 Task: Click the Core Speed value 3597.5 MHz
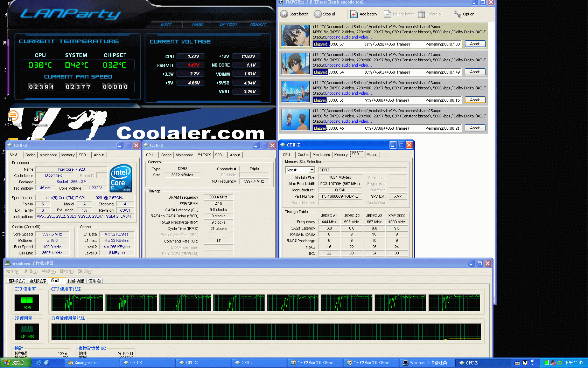52,234
